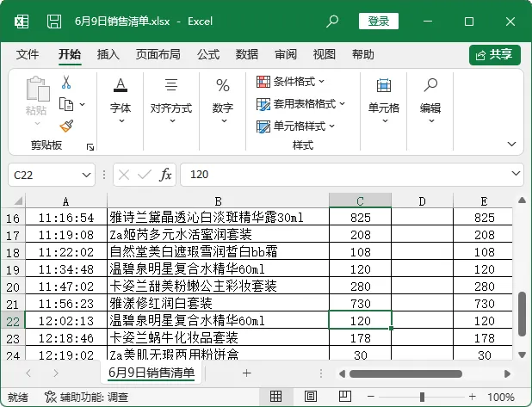Expand the Name Box dropdown arrow
Viewport: 532px width, 407px height.
coord(87,175)
